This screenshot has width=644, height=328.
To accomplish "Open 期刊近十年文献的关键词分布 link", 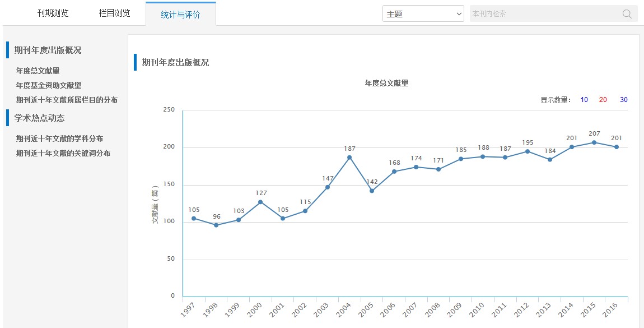I will (x=63, y=153).
